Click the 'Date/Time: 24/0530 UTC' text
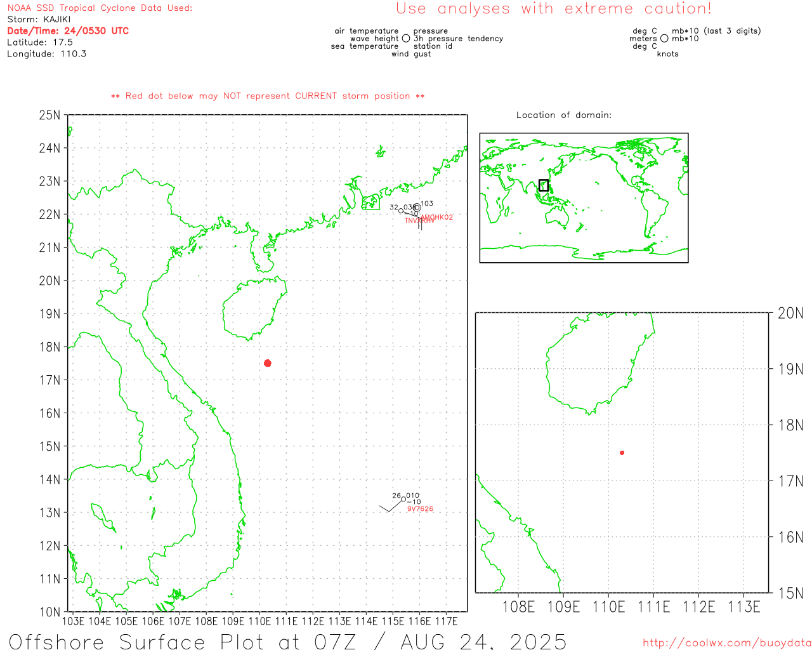Viewport: 812px width, 650px height. (x=68, y=31)
